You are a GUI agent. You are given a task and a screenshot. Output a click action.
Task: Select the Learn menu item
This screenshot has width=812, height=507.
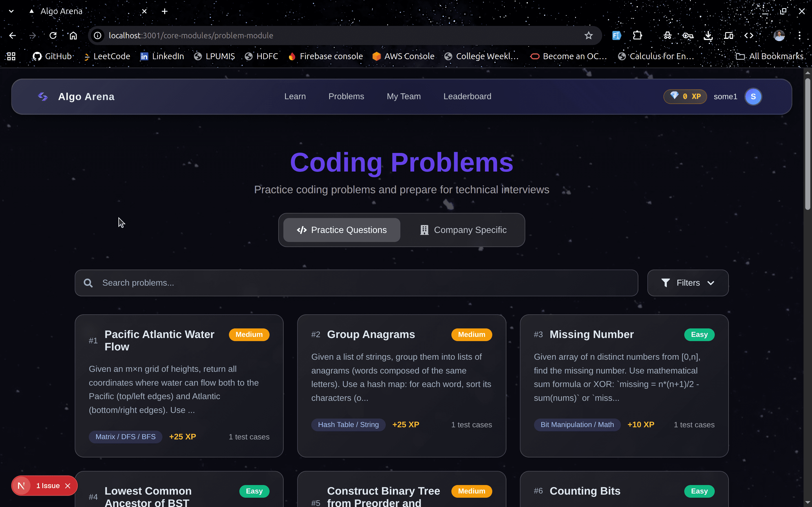295,97
